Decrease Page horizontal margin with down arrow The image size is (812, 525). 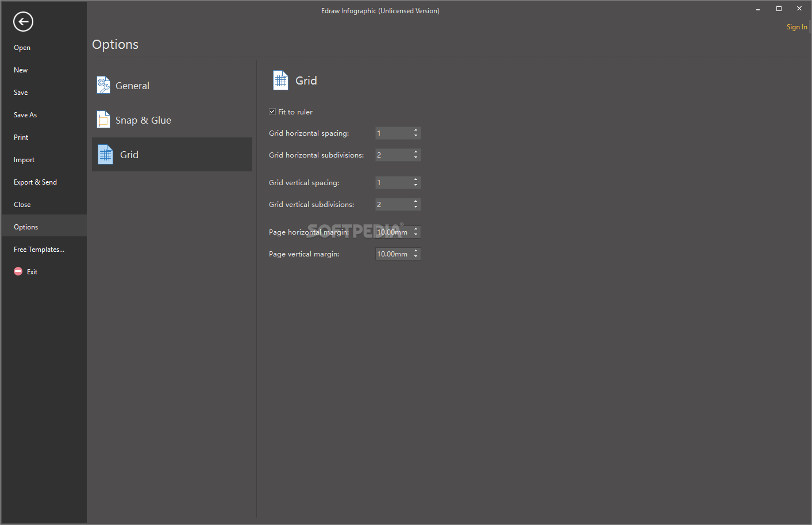tap(415, 235)
